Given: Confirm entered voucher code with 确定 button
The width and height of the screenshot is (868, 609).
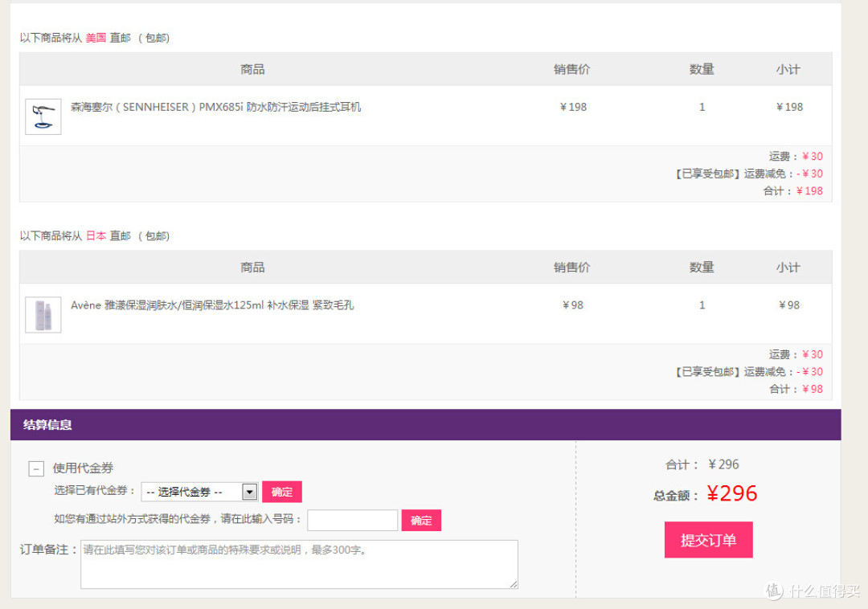Looking at the screenshot, I should pos(421,520).
